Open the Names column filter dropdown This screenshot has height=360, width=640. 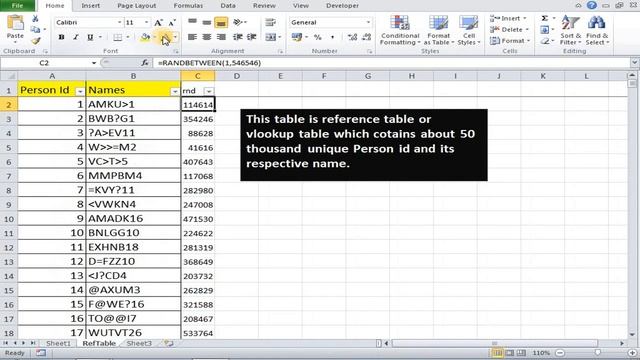pyautogui.click(x=175, y=91)
